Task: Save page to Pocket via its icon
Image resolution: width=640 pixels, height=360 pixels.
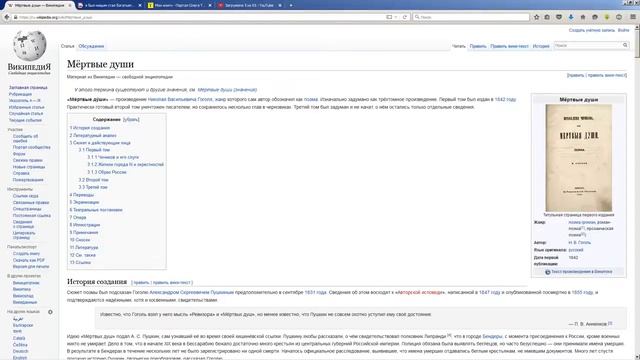Action: pyautogui.click(x=559, y=17)
